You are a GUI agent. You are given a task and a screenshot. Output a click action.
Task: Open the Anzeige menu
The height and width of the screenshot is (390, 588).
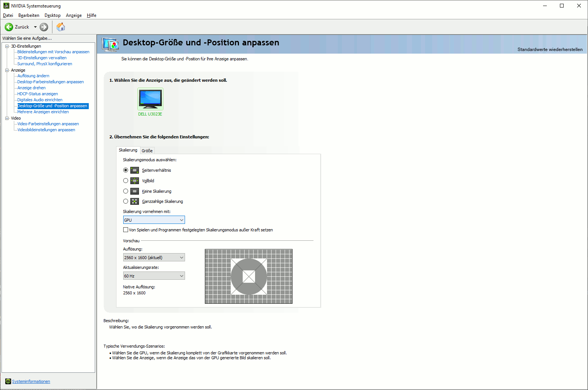(x=74, y=15)
